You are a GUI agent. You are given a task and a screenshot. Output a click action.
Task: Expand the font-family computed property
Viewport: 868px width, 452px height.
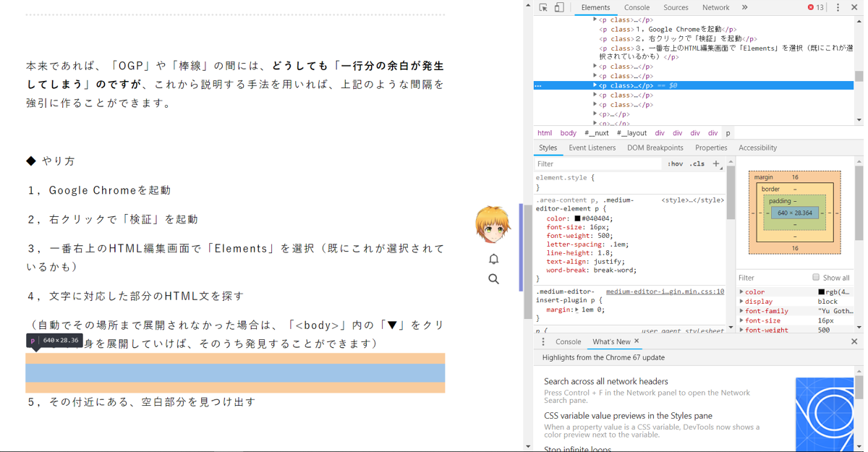tap(741, 311)
